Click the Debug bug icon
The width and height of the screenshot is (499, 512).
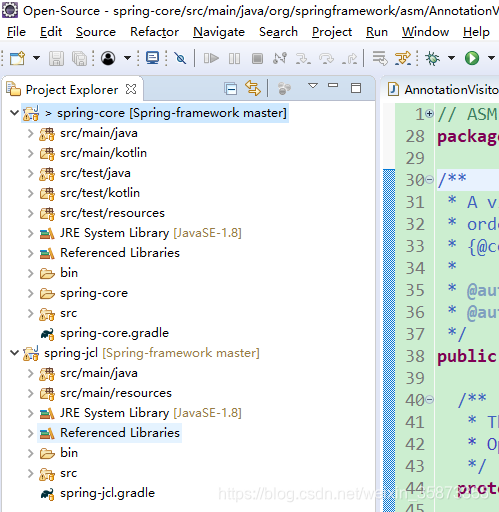coord(433,58)
